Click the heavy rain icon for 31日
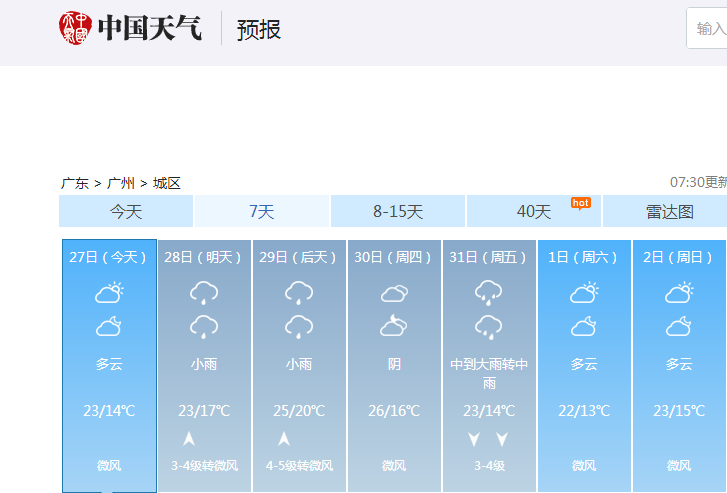The width and height of the screenshot is (727, 493). click(x=488, y=292)
